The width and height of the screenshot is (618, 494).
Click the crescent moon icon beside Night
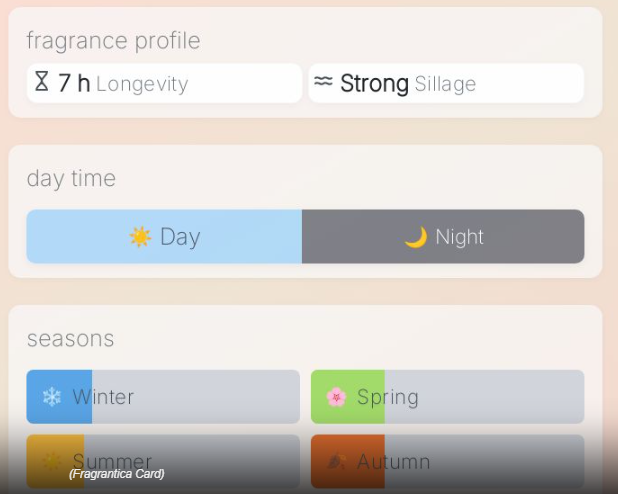pos(415,237)
